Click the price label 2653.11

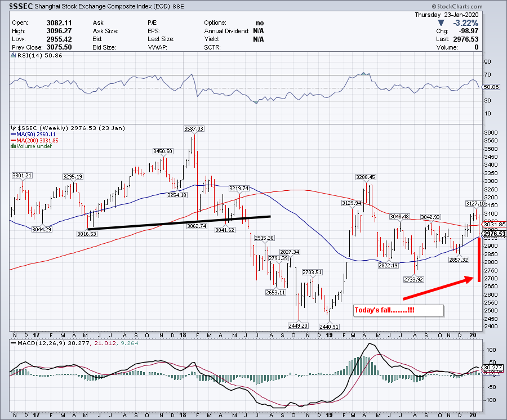click(275, 292)
